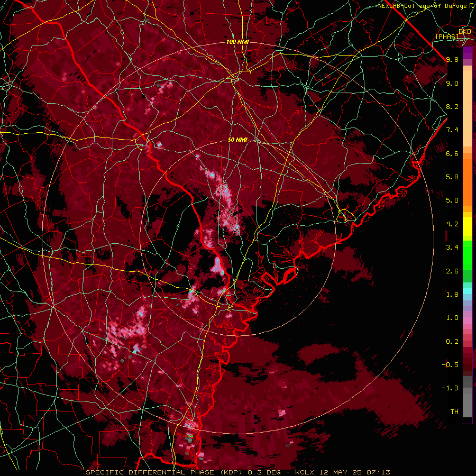Select the -1.3 value on the color scale

[x=450, y=388]
